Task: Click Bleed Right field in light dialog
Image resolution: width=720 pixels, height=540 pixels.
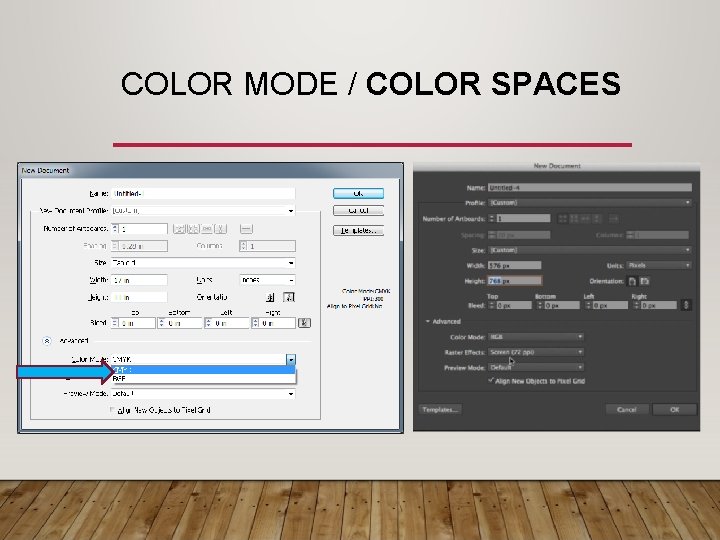Action: pos(277,323)
